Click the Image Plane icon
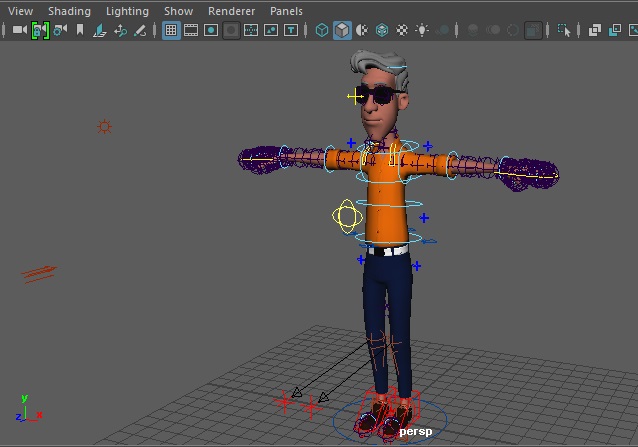Screen dimensions: 638x447 (x=100, y=31)
